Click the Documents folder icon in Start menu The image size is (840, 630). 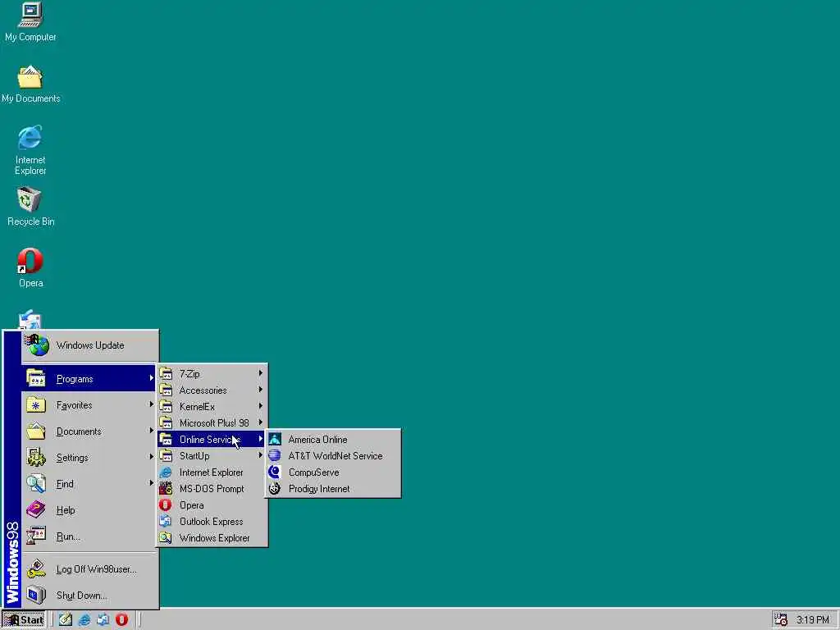(36, 431)
